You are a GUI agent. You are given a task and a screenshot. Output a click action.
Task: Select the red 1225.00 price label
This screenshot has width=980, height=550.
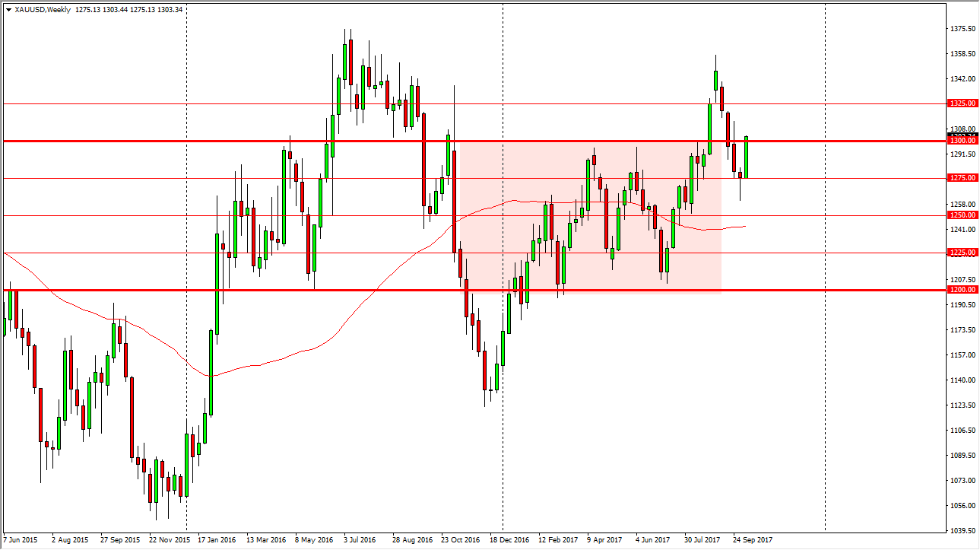[x=962, y=253]
